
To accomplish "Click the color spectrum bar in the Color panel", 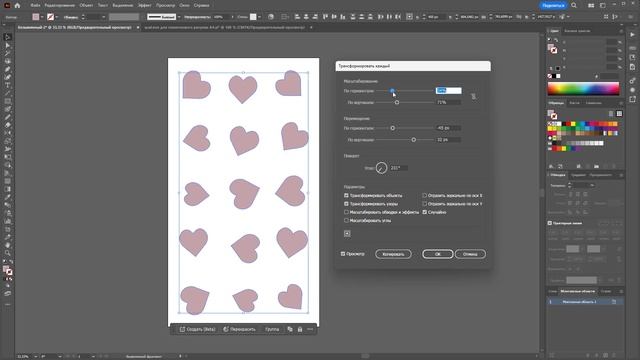I will [583, 89].
